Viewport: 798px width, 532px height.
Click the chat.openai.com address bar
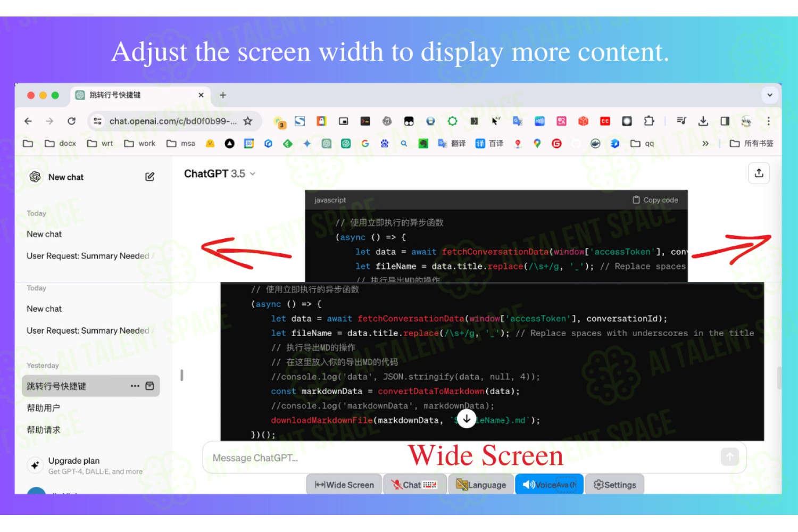173,121
